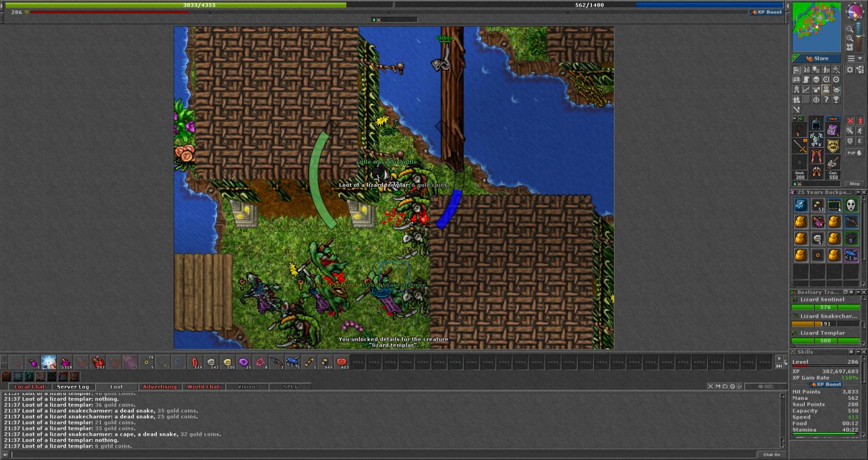Viewport: 868px width, 460px height.
Task: Select the white mask in backpack
Action: [851, 205]
